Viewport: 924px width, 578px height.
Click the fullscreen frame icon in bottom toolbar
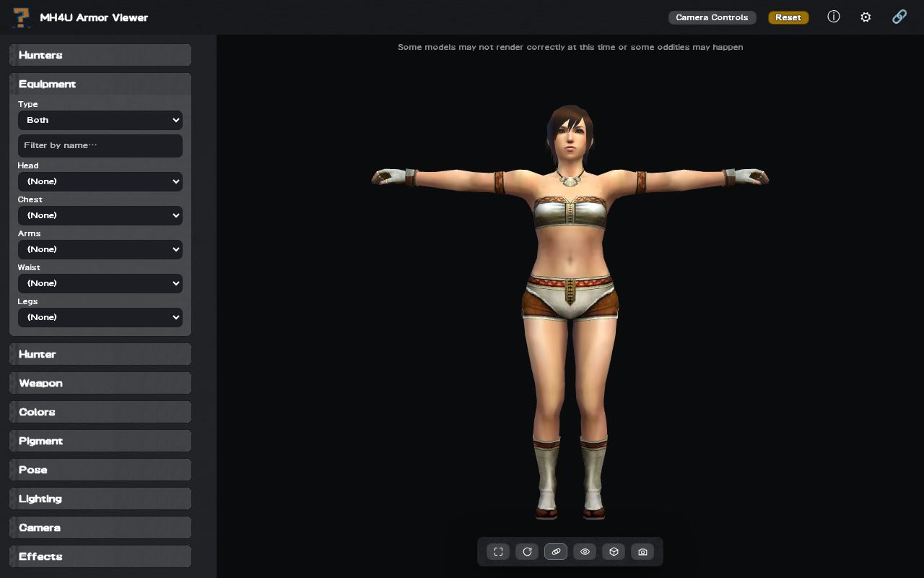pyautogui.click(x=498, y=552)
